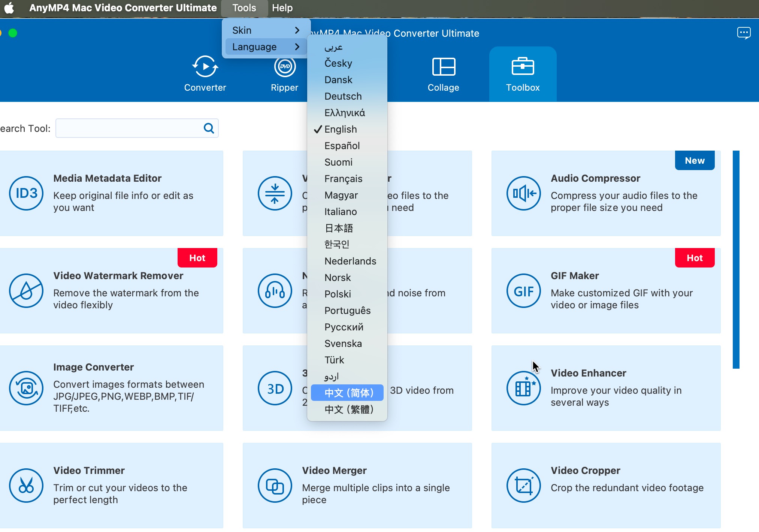Open the Media Metadata Editor ID3 icon
The width and height of the screenshot is (759, 532).
(26, 193)
